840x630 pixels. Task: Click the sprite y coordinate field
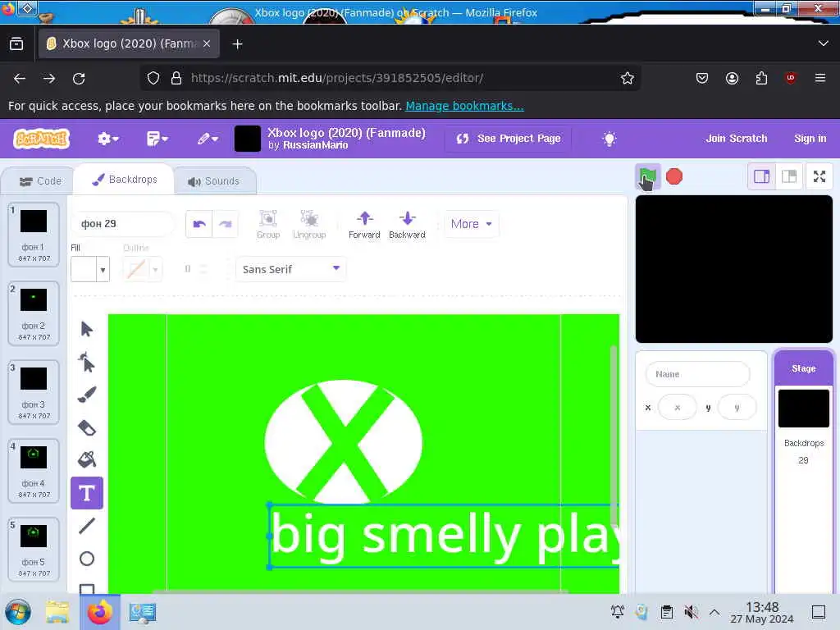coord(737,408)
